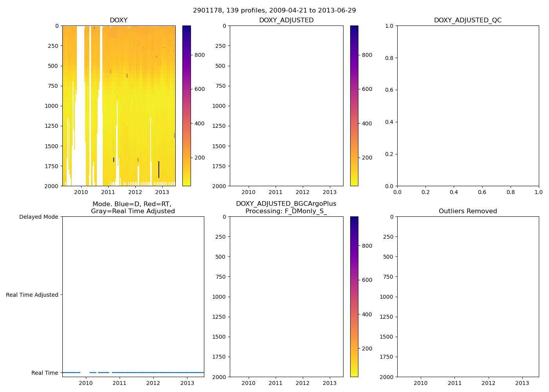Image resolution: width=549 pixels, height=392 pixels.
Task: Click the DOXY_ADJUSTED_QC plot title
Action: (x=467, y=20)
